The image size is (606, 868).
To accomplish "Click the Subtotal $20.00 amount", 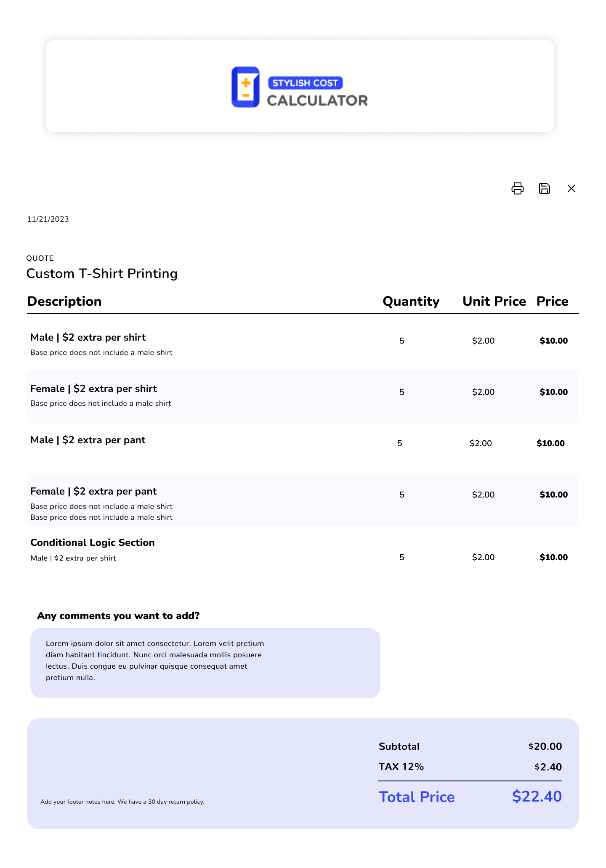I will click(x=545, y=746).
